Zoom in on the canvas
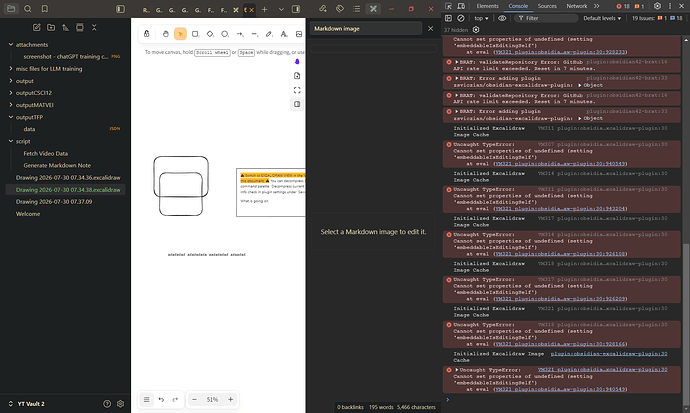The width and height of the screenshot is (690, 413). coord(230,399)
